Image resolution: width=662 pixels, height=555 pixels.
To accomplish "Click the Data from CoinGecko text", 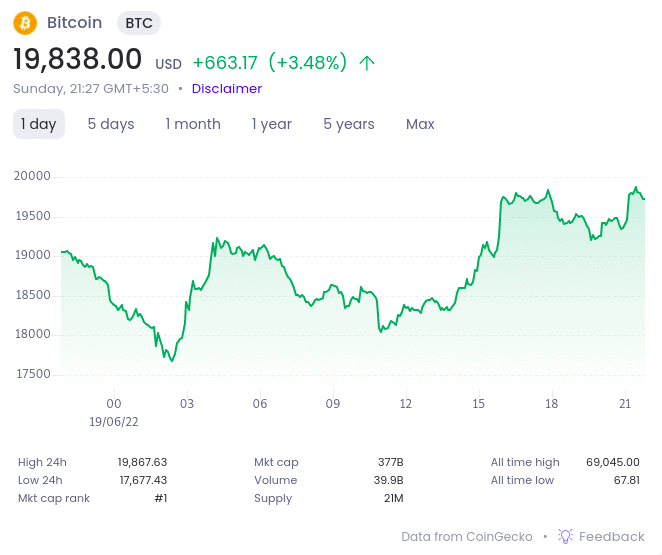I will point(467,536).
